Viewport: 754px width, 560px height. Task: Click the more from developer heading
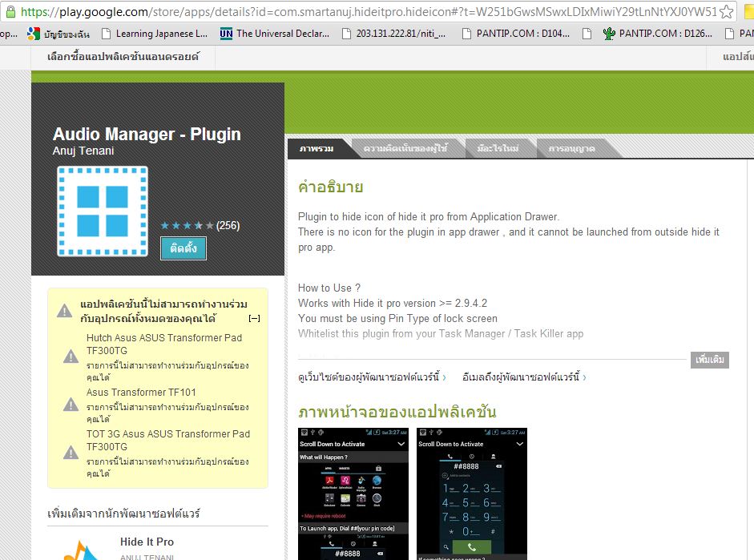(123, 514)
